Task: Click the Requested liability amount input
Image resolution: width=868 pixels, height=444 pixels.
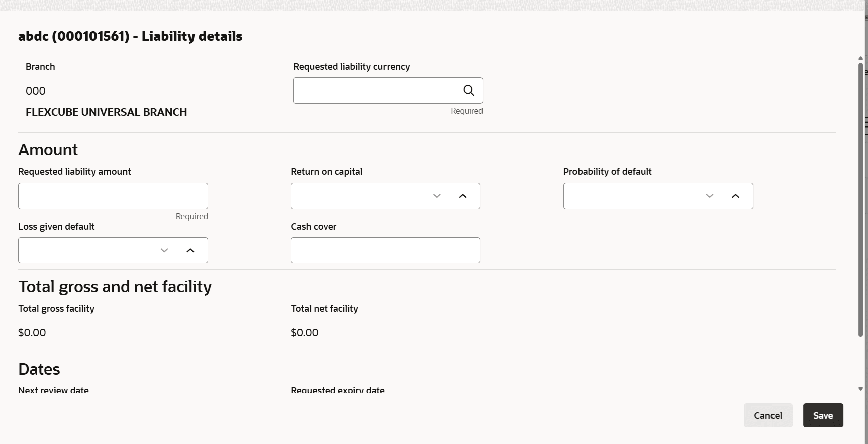Action: coord(113,196)
